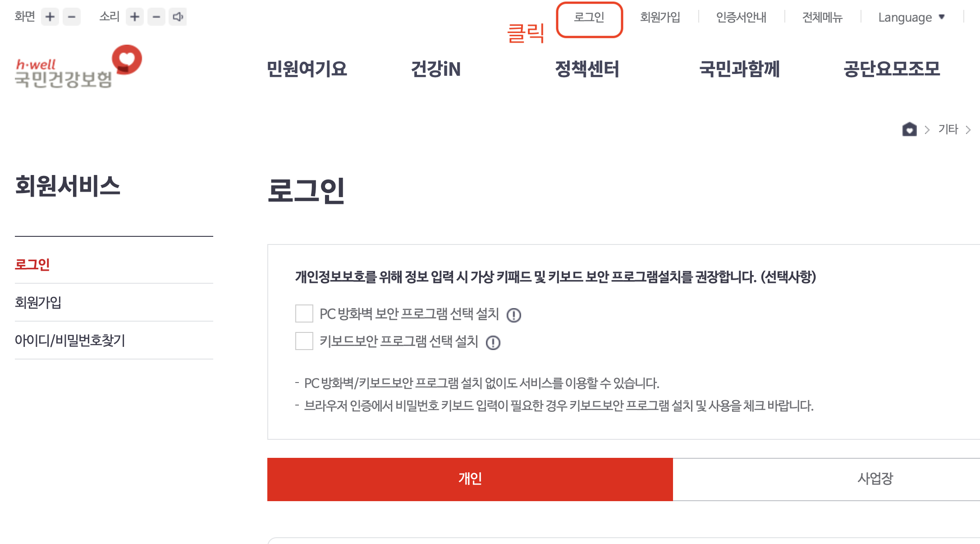Expand the breadcrumb chevron after 기타
The width and height of the screenshot is (980, 544).
pos(969,129)
